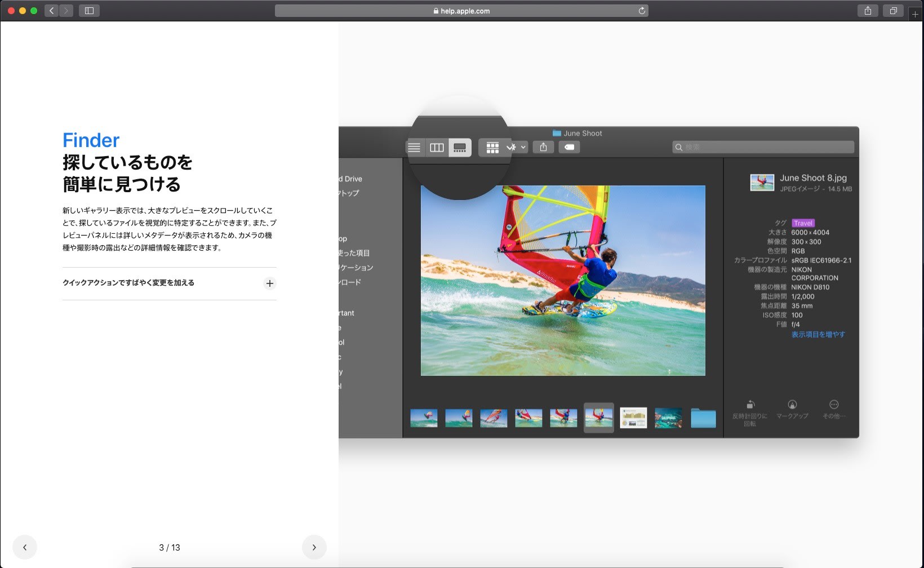Screen dimensions: 924x568
Task: Go to the previous slide
Action: click(25, 547)
